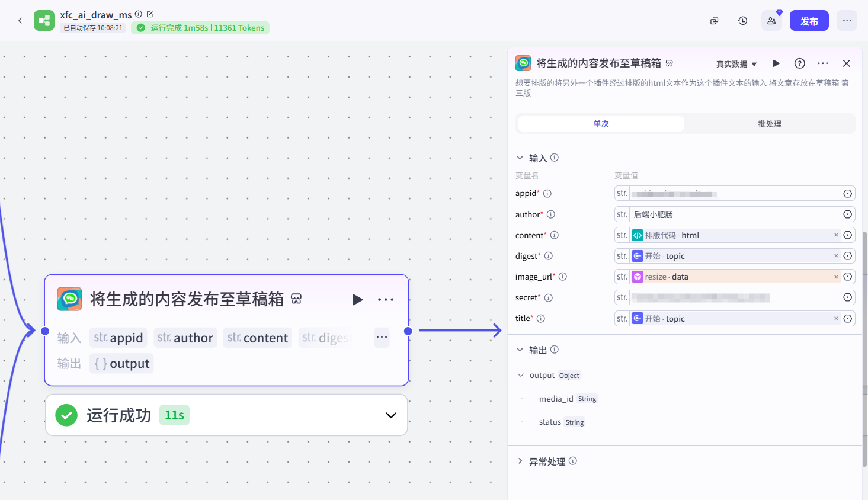This screenshot has width=868, height=500.
Task: Click the output tag on canvas node
Action: [121, 363]
